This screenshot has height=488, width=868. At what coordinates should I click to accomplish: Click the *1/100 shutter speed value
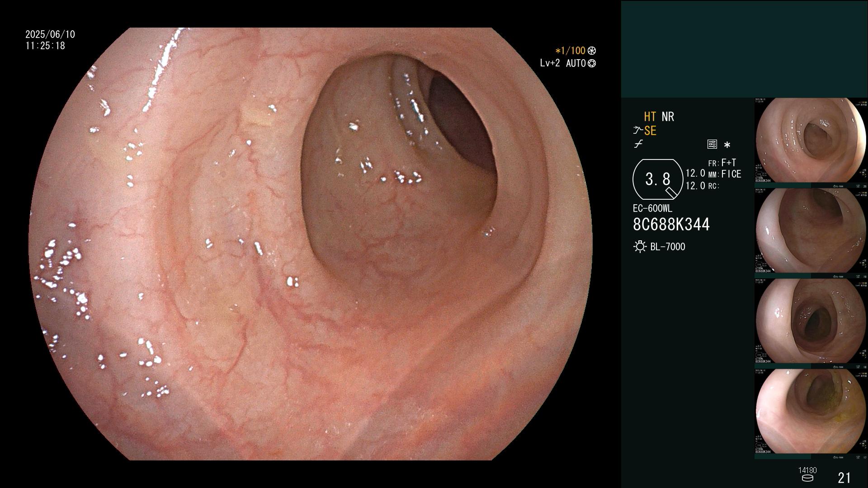coord(570,51)
